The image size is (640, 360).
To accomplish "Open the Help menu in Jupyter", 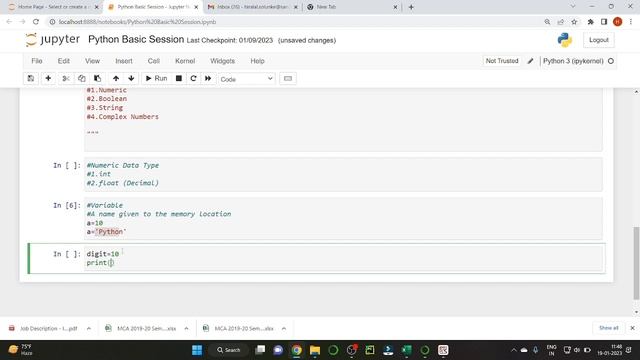I will pos(258,61).
